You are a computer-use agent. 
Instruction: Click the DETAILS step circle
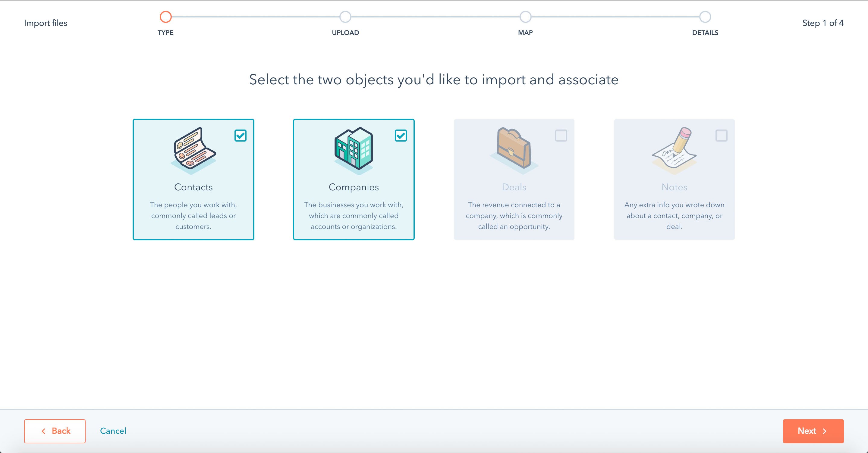click(705, 17)
